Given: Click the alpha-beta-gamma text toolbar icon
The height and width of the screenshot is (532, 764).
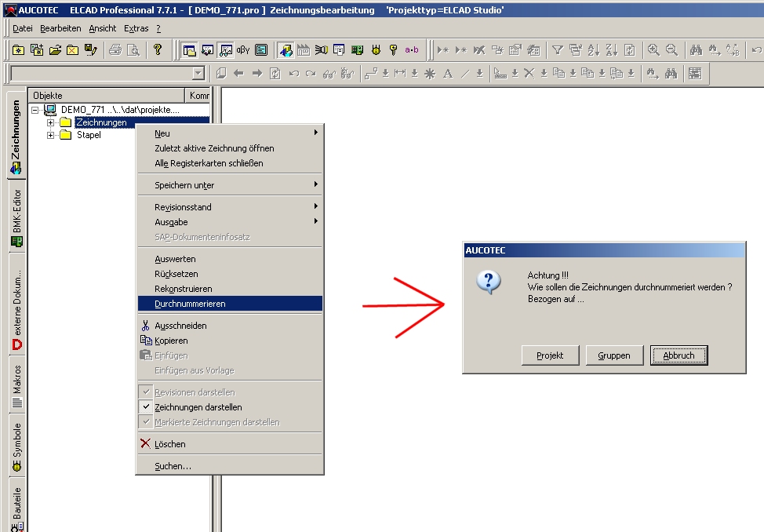Looking at the screenshot, I should coord(243,49).
